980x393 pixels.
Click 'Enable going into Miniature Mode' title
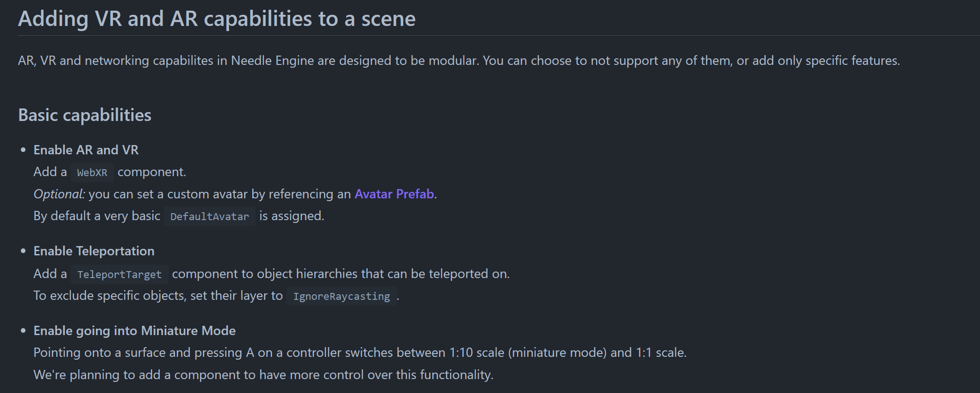click(x=134, y=330)
